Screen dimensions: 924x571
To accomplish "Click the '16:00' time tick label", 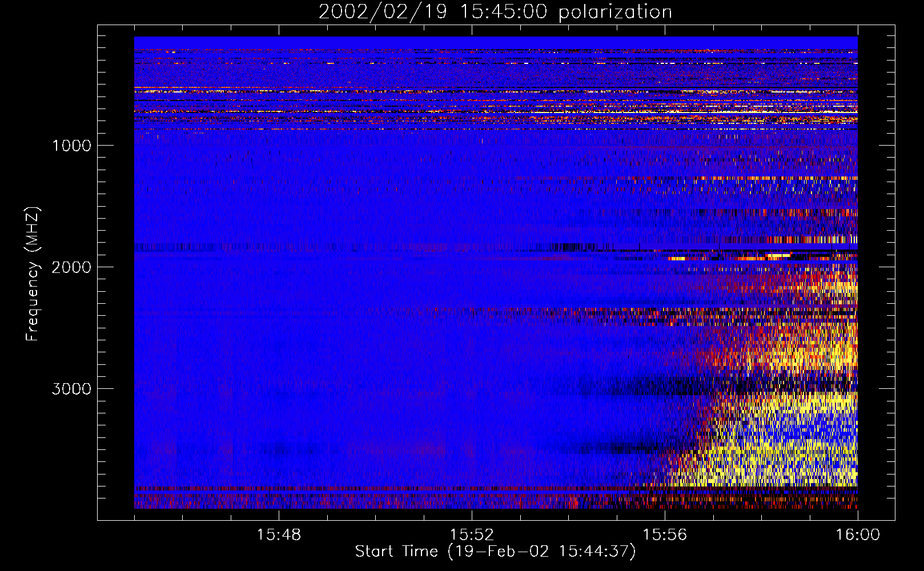I will 858,535.
